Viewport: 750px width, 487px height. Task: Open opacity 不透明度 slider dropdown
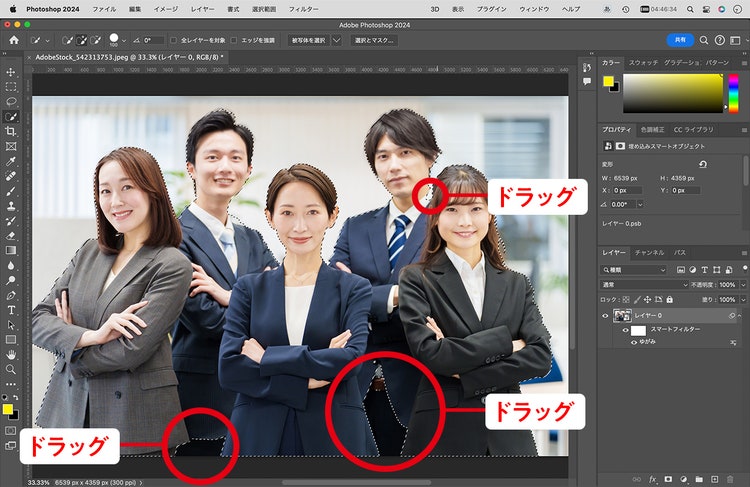(743, 285)
